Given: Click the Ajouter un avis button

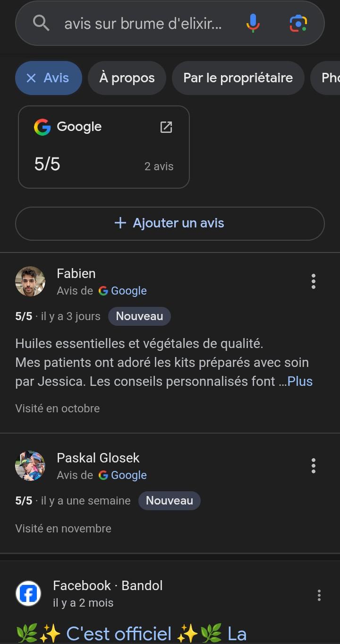Looking at the screenshot, I should coord(170,223).
